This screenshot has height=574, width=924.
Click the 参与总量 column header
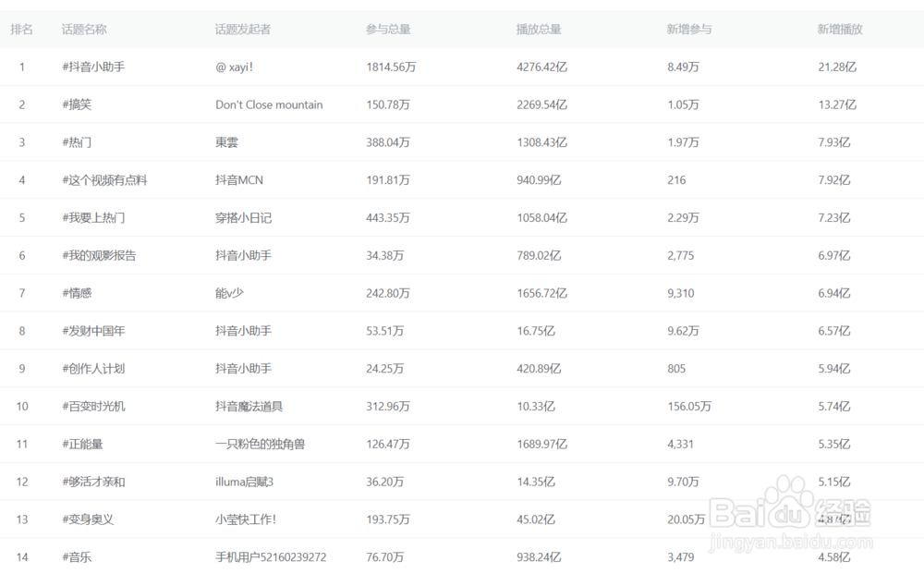tap(388, 30)
